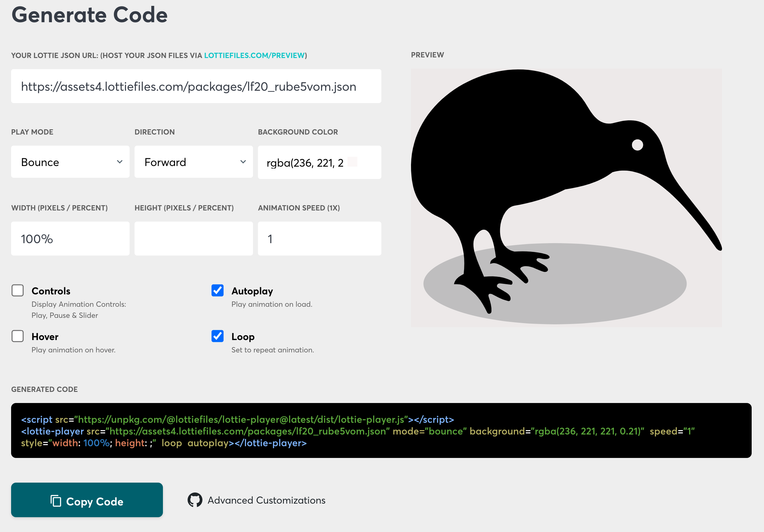Uncheck the Autoplay checkbox
The height and width of the screenshot is (532, 764).
point(218,290)
